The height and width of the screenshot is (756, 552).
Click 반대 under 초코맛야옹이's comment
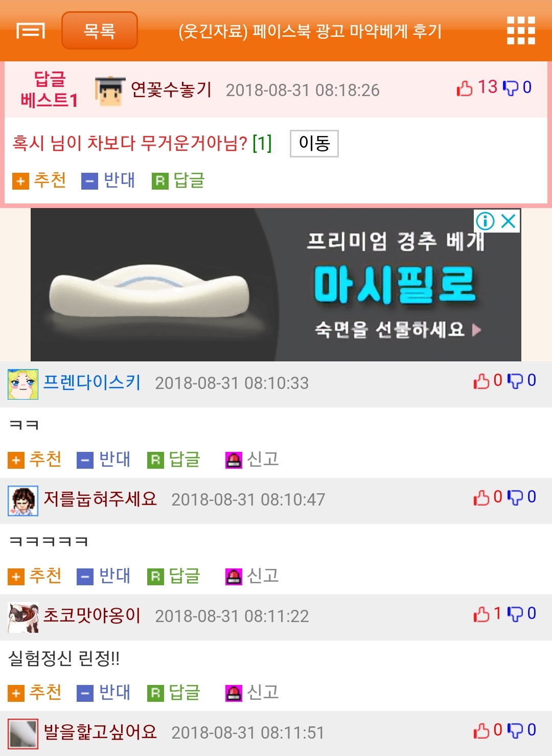[x=104, y=692]
